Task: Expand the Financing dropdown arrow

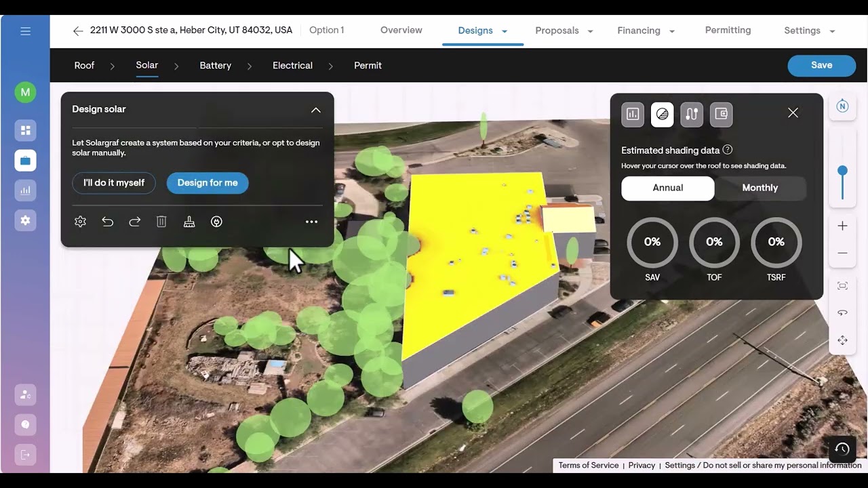Action: pyautogui.click(x=672, y=31)
